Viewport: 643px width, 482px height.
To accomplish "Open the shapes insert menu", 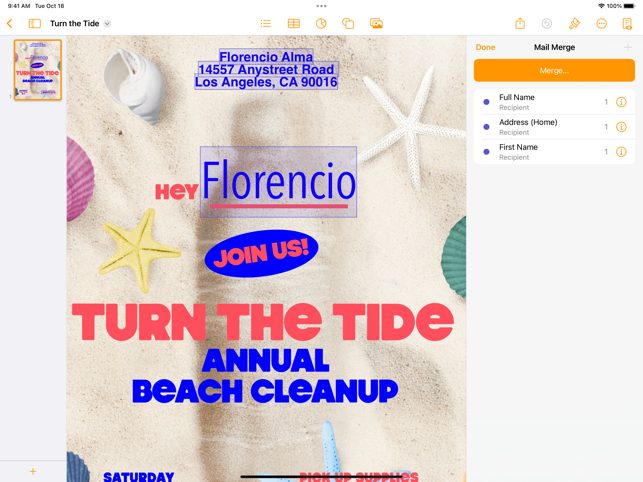I will pos(348,23).
